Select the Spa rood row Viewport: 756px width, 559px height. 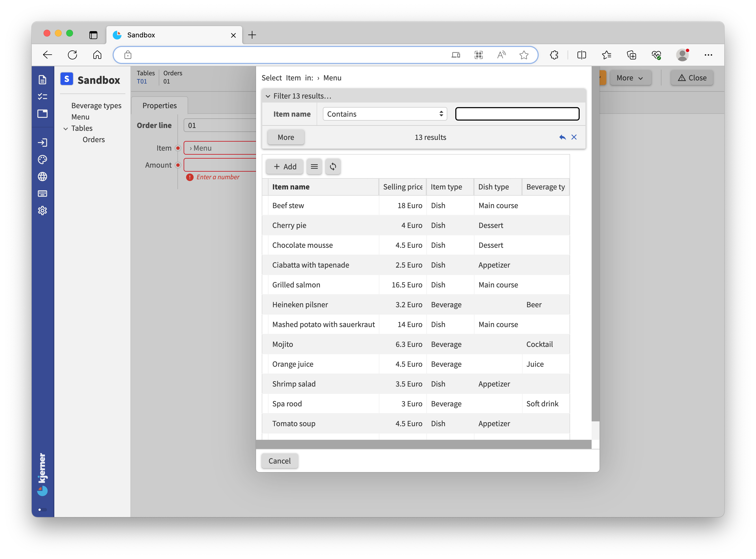(416, 404)
